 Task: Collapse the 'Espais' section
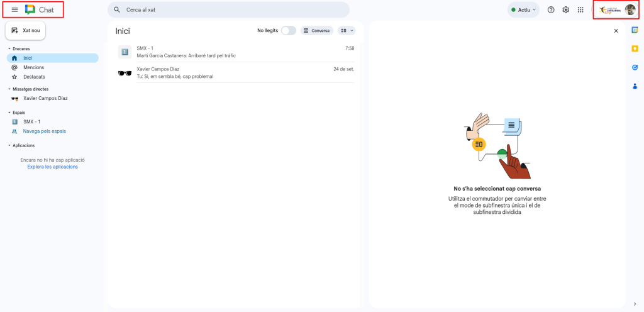pos(9,113)
